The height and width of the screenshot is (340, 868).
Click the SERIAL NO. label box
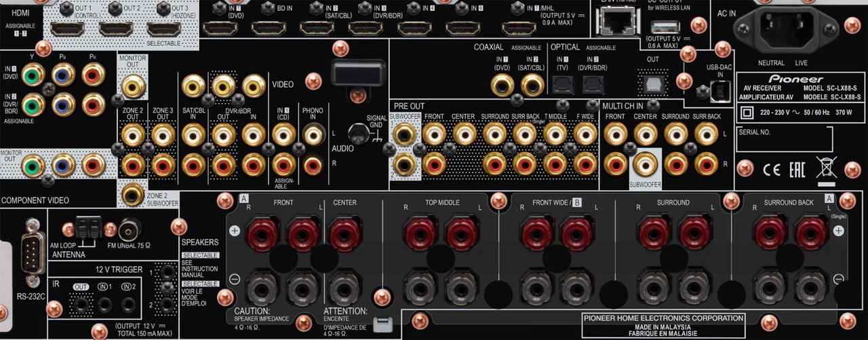784,138
